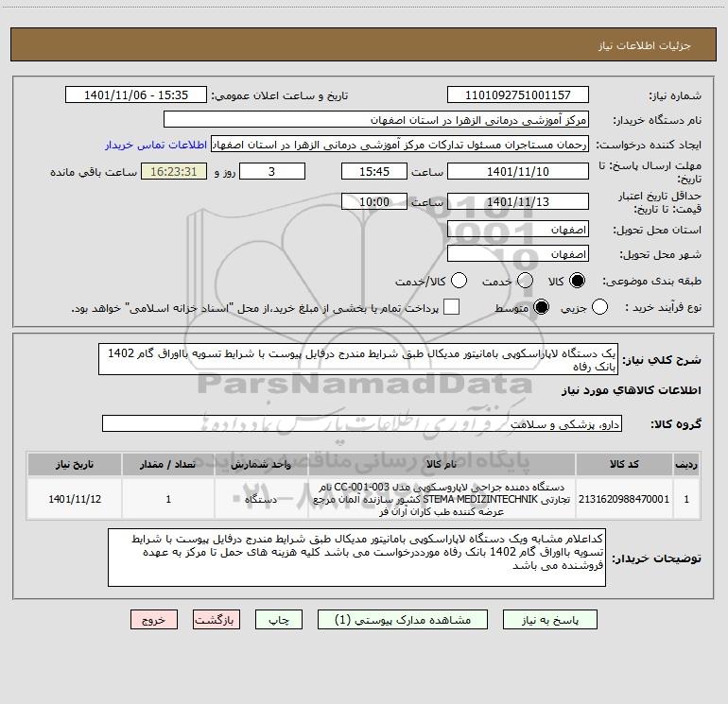Click the ردیف column header
728x704 pixels.
686,465
